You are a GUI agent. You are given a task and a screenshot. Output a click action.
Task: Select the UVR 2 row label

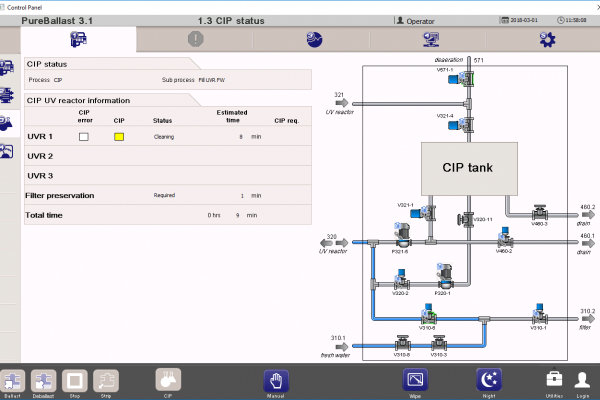(x=40, y=156)
